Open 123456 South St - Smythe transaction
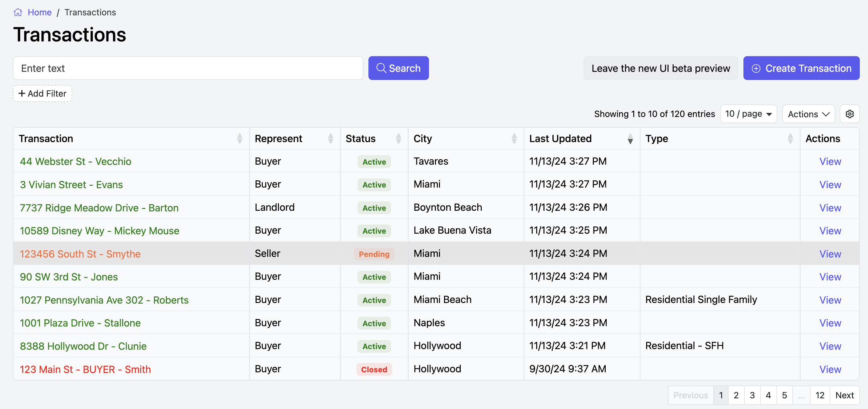Screen dimensions: 868x409 click(x=80, y=254)
